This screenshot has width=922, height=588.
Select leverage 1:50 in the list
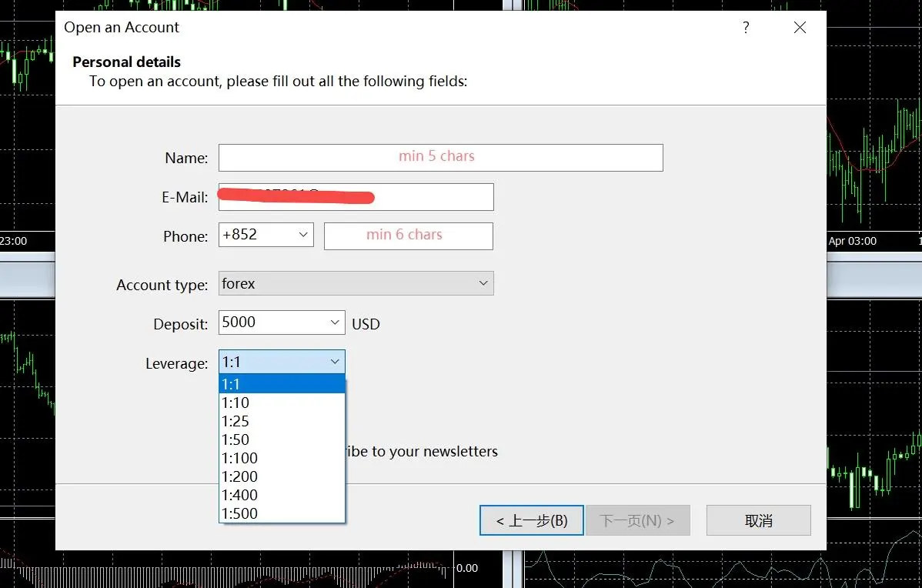[x=282, y=439]
